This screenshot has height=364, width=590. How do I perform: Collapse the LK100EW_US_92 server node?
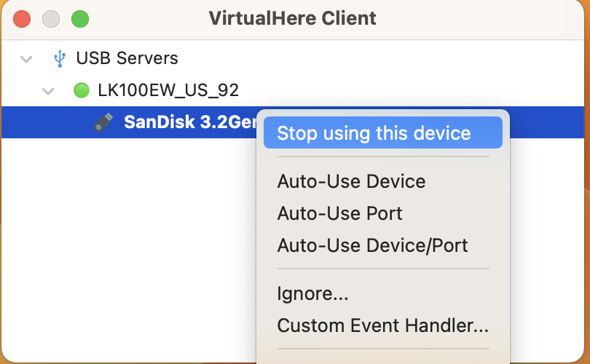[x=49, y=91]
